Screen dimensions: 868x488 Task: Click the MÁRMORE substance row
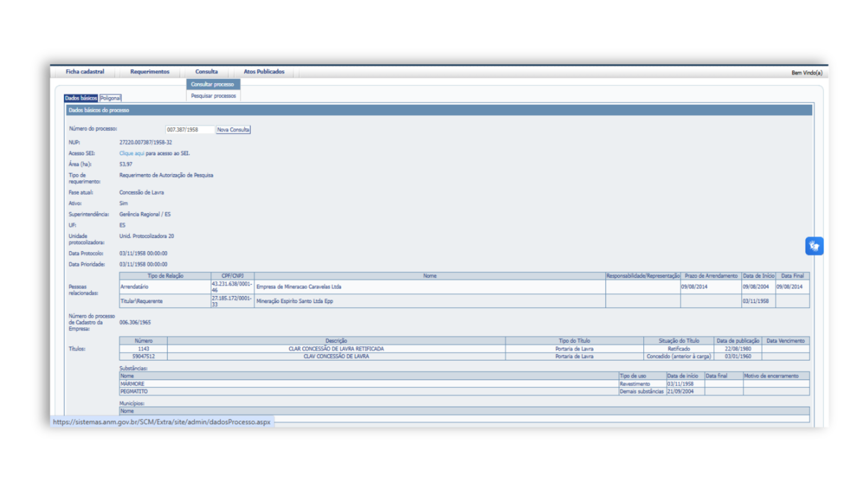point(464,384)
